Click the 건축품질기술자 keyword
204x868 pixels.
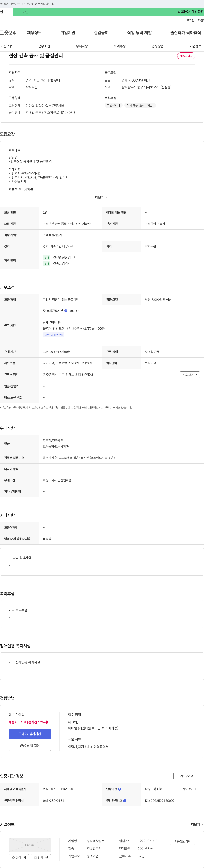pyautogui.click(x=53, y=235)
